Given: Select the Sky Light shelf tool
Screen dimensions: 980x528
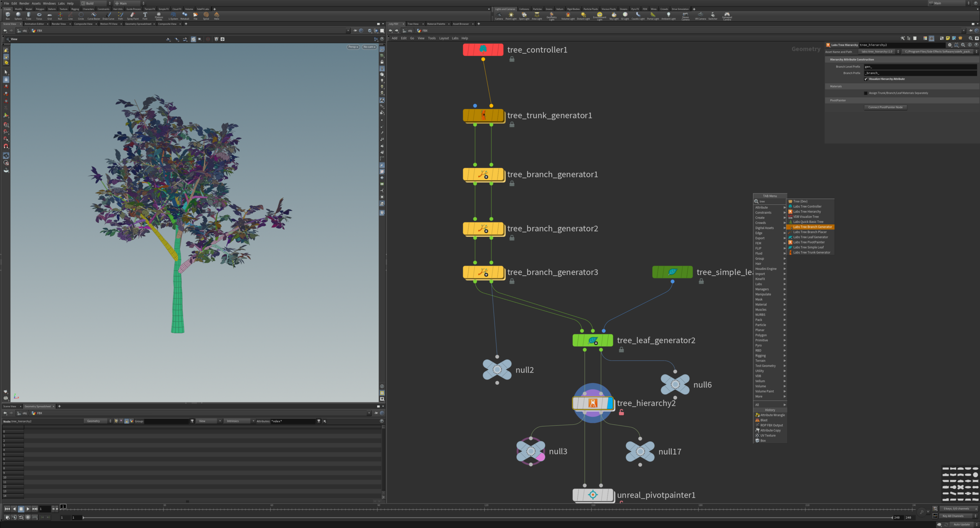Looking at the screenshot, I should tap(614, 16).
